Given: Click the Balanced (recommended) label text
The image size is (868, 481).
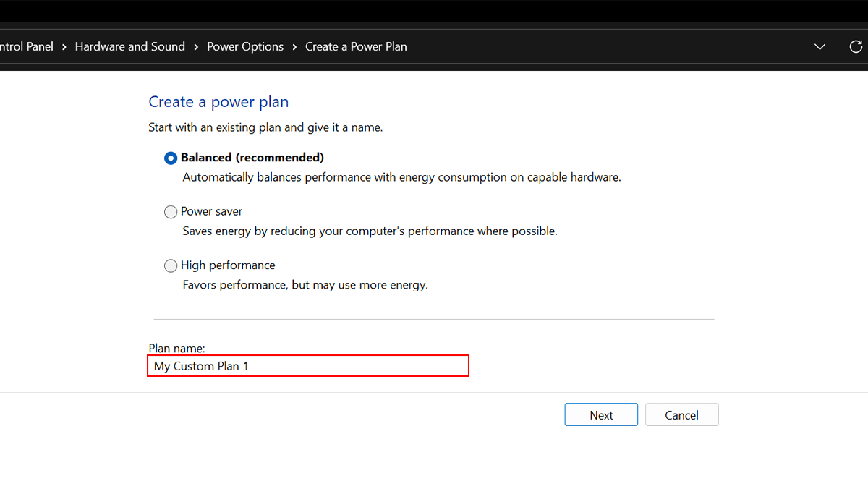Looking at the screenshot, I should point(252,158).
